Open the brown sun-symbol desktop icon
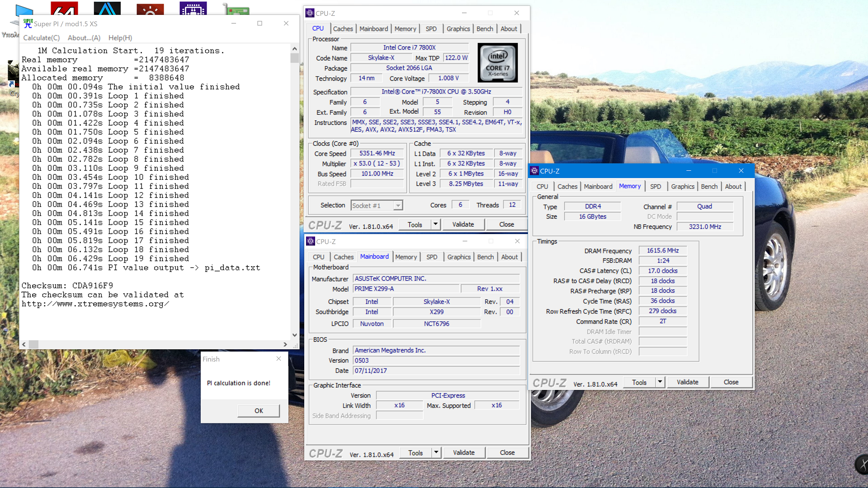Screen dimensions: 868x488 (150, 9)
